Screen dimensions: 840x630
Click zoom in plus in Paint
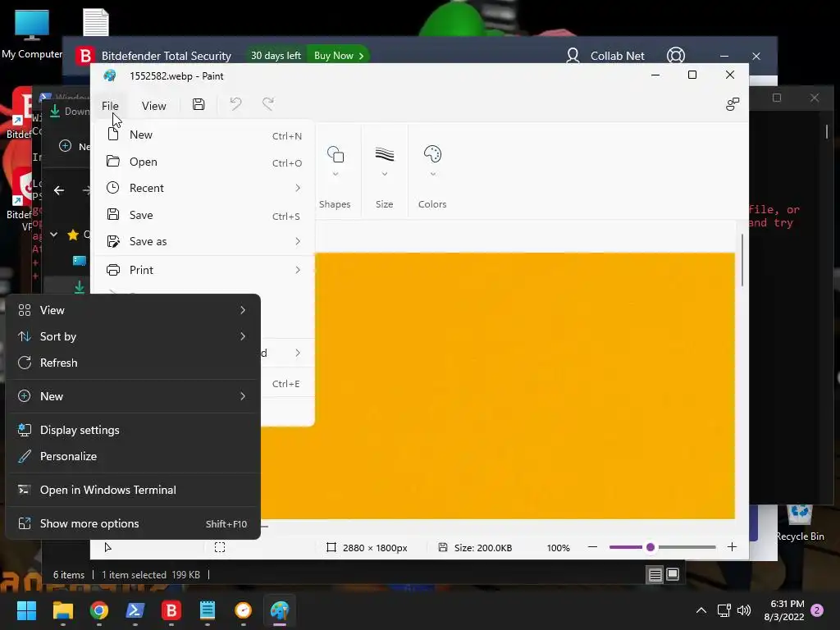[732, 547]
